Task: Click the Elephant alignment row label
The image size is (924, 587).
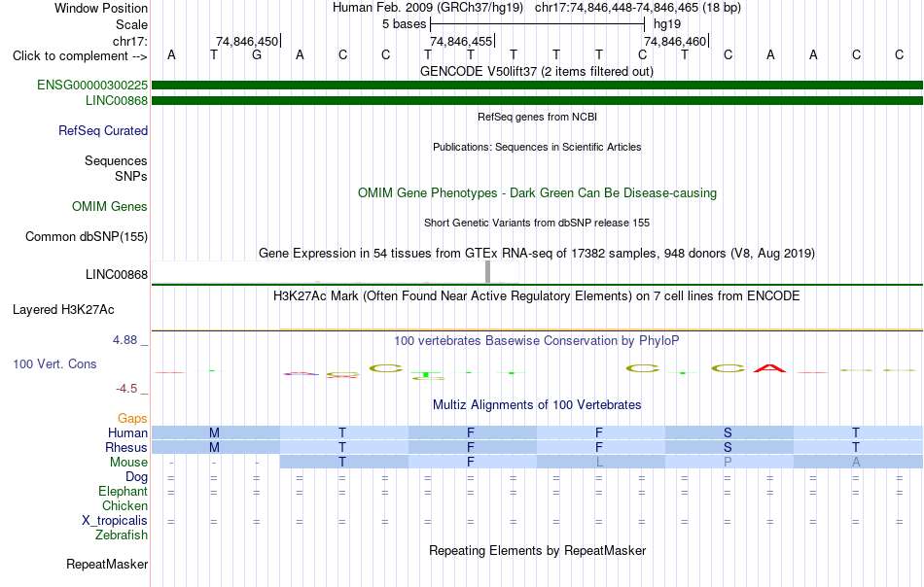Action: (x=124, y=492)
